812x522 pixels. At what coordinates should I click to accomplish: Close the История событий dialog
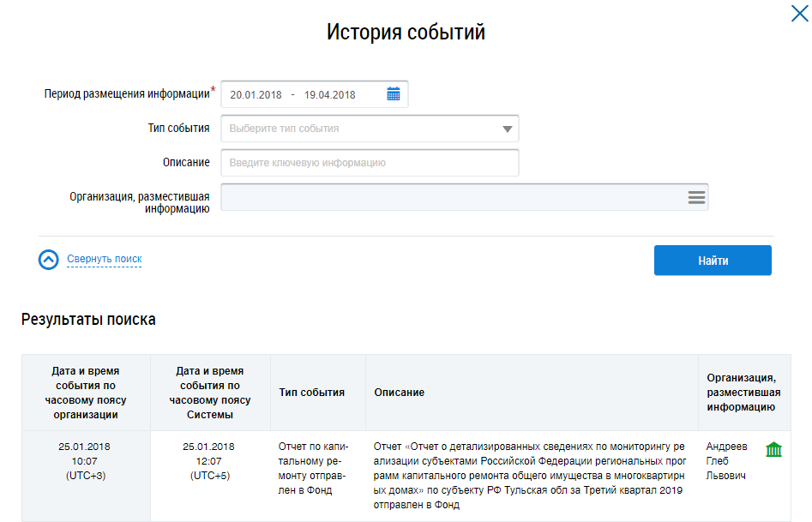coord(797,13)
